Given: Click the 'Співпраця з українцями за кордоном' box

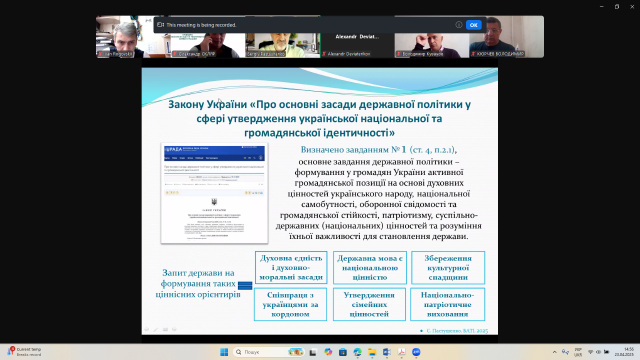Looking at the screenshot, I should point(290,304).
